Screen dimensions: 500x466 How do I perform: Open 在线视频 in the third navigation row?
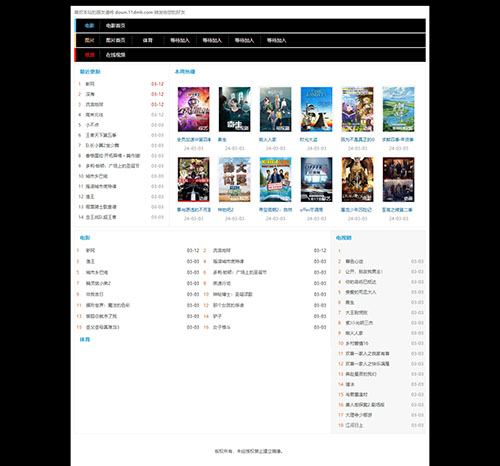point(115,55)
